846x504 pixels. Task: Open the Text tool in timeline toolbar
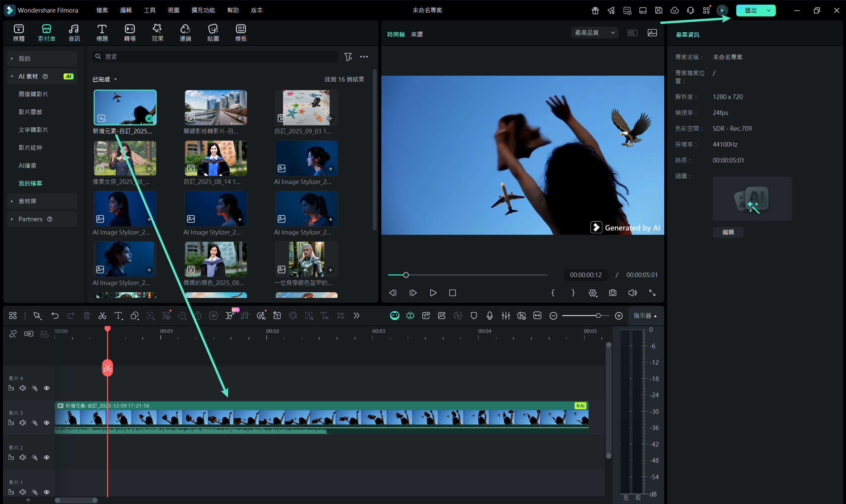pyautogui.click(x=118, y=316)
